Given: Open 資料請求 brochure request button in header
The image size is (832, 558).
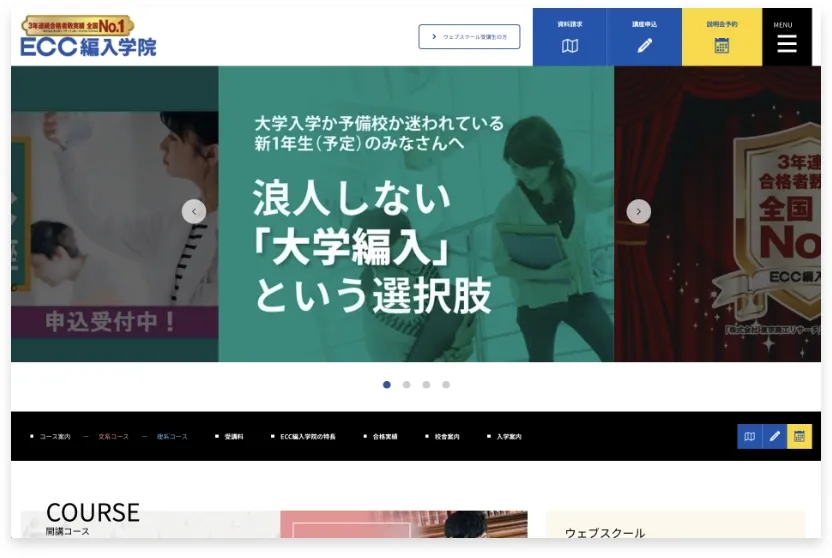Looking at the screenshot, I should 569,37.
